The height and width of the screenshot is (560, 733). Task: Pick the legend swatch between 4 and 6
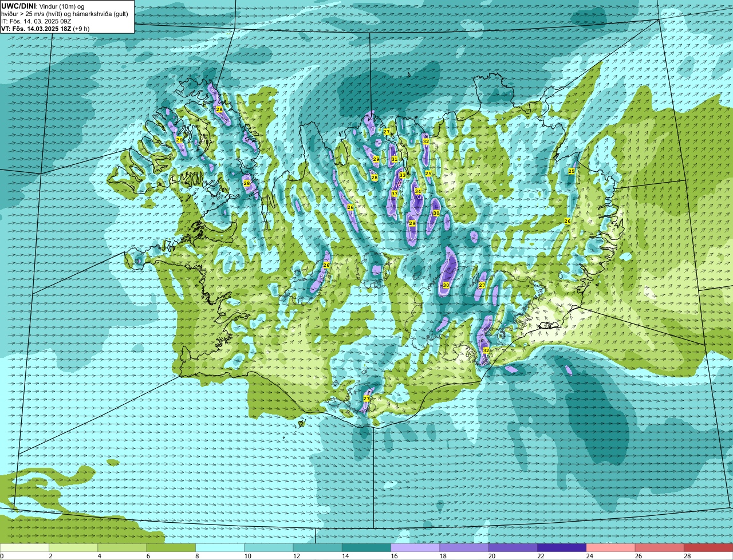[x=122, y=547]
